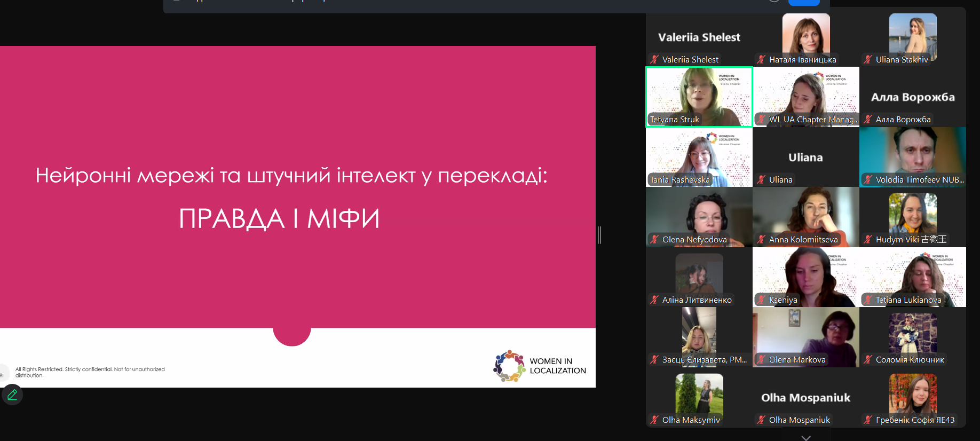Click the Наталя Іваницька name label
980x441 pixels.
[x=802, y=60]
